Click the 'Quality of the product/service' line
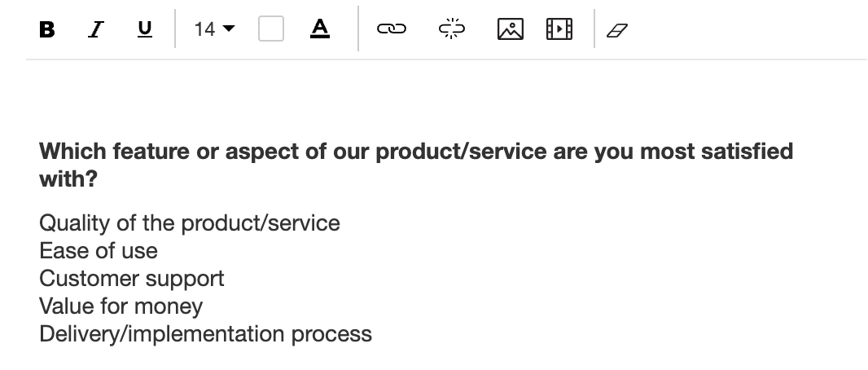Screen dimensions: 868x370 (x=190, y=223)
